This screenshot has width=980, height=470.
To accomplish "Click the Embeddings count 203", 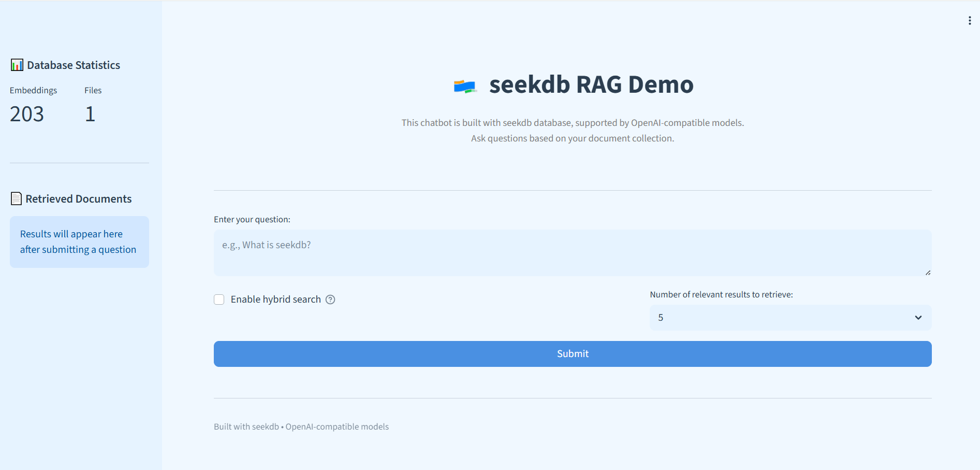I will pyautogui.click(x=27, y=114).
